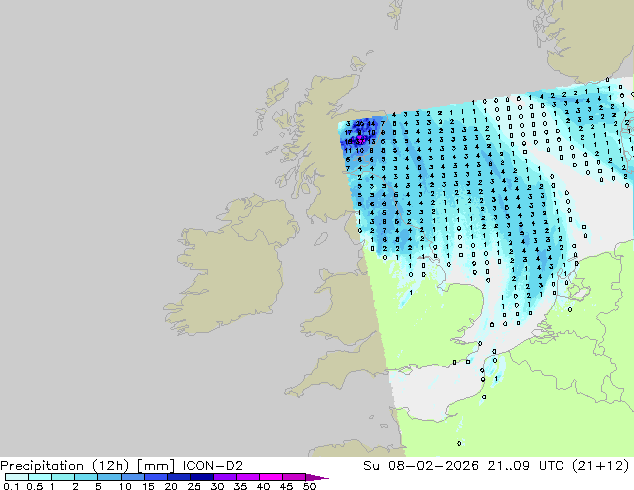Image resolution: width=634 pixels, height=490 pixels.
Task: Click the '50' legend scale value
Action: coord(309,486)
